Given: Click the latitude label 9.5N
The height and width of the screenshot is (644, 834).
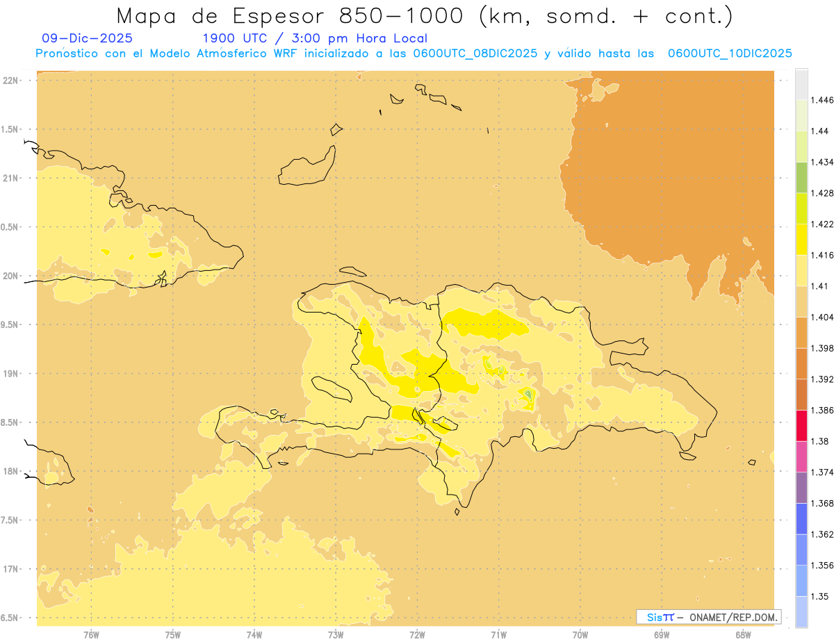Looking at the screenshot, I should click(x=10, y=325).
